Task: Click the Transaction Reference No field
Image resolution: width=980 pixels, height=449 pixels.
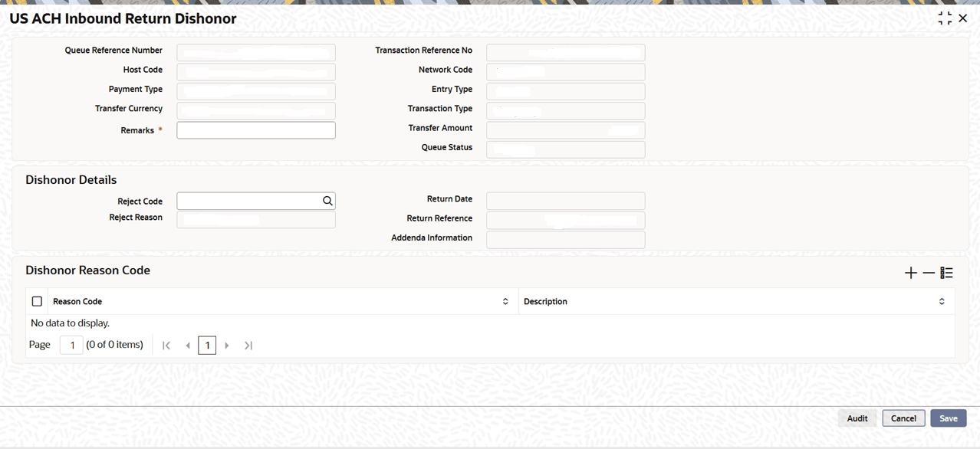Action: (x=566, y=53)
